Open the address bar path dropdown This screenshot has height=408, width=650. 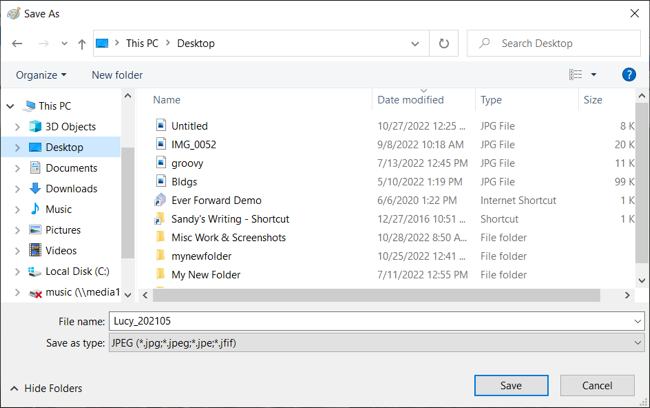click(x=416, y=44)
